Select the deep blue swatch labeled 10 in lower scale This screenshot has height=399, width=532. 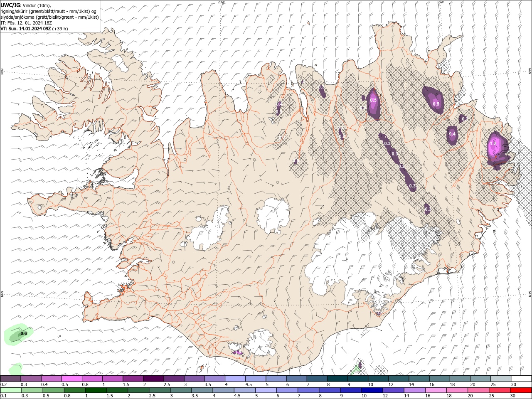pyautogui.click(x=372, y=390)
